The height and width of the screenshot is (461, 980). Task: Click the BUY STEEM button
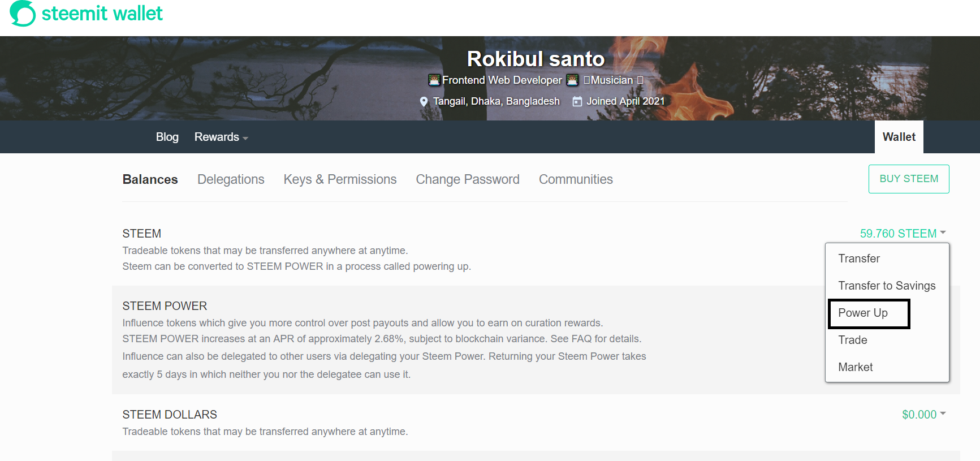pos(909,179)
